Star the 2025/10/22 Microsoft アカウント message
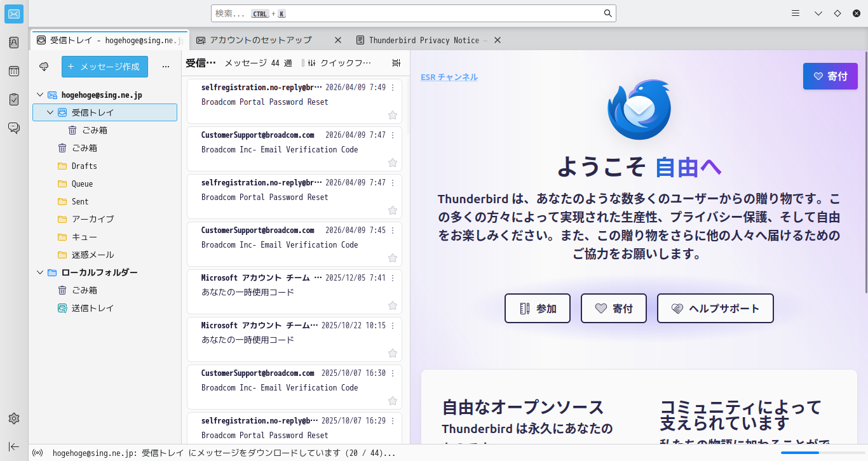This screenshot has width=868, height=461. point(393,353)
